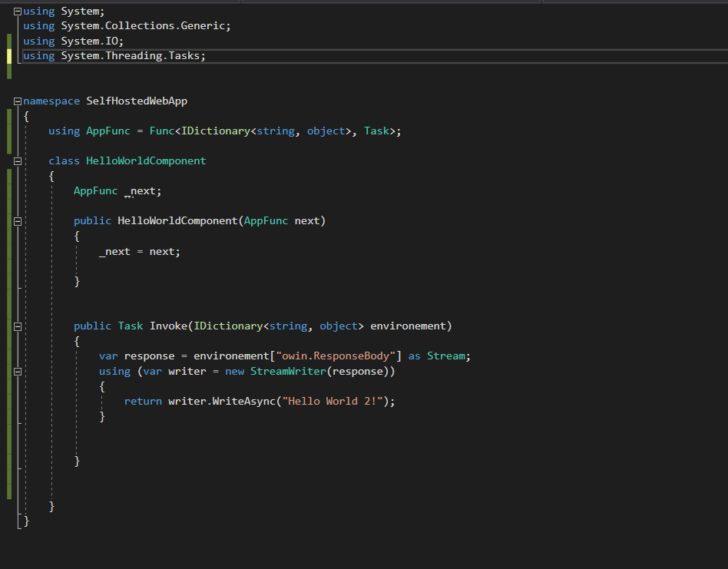The height and width of the screenshot is (569, 728).
Task: Collapse the HelloWorldComponent constructor body
Action: point(18,221)
